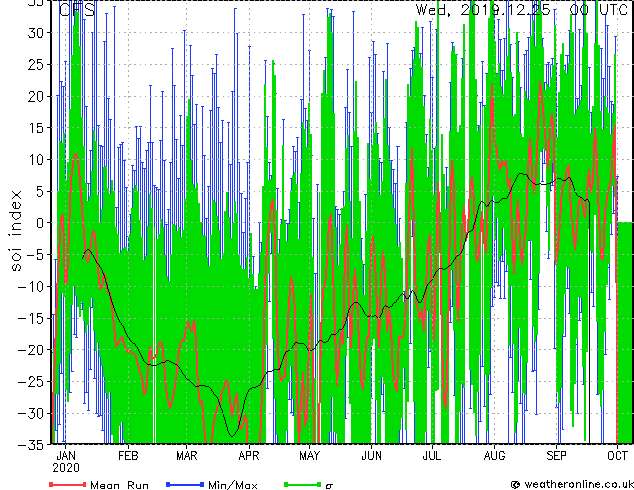
Task: Select the y-axis tick label -35
Action: 31,445
